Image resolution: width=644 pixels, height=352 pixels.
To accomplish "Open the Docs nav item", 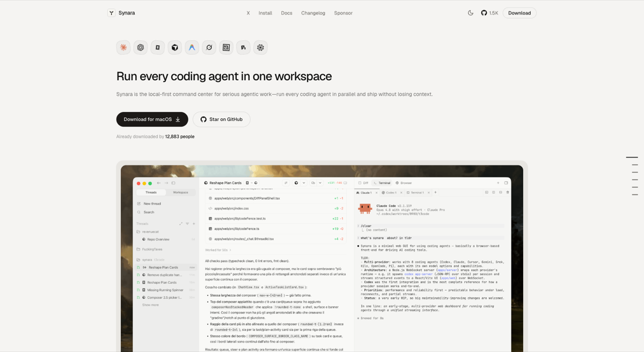I will pos(287,13).
